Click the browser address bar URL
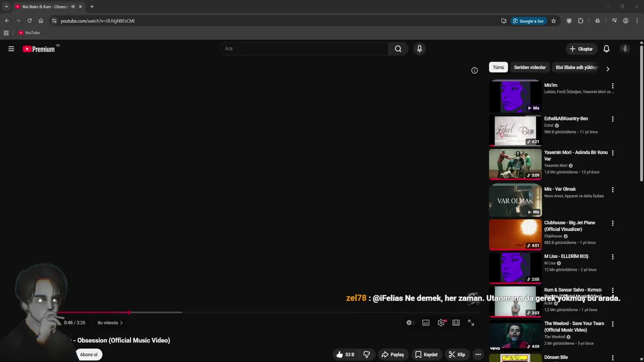Screen dimensions: 644x362 98,21
